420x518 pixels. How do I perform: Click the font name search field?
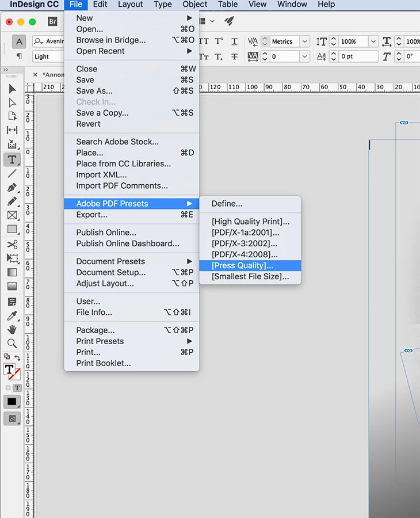[x=48, y=41]
